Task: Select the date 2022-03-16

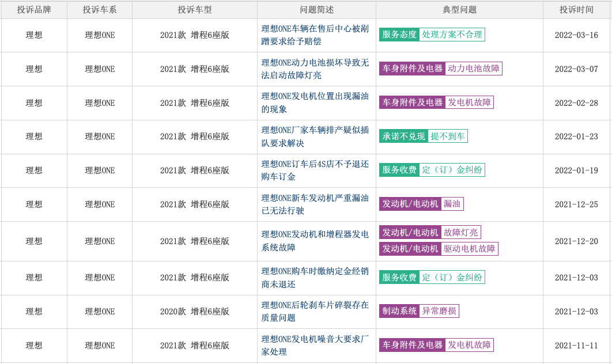Action: [576, 35]
